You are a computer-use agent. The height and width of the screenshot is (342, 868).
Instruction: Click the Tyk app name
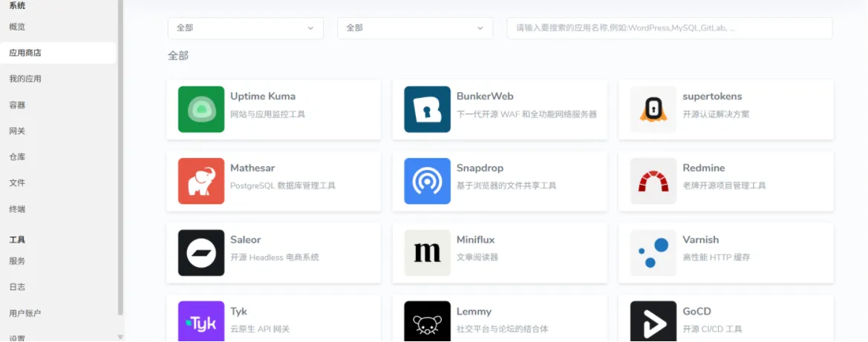point(238,312)
